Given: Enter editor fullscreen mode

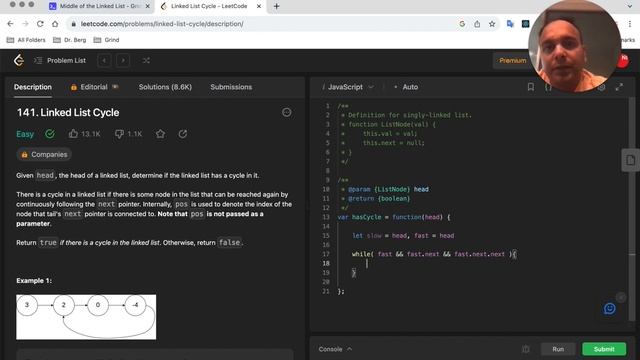Looking at the screenshot, I should [x=619, y=87].
